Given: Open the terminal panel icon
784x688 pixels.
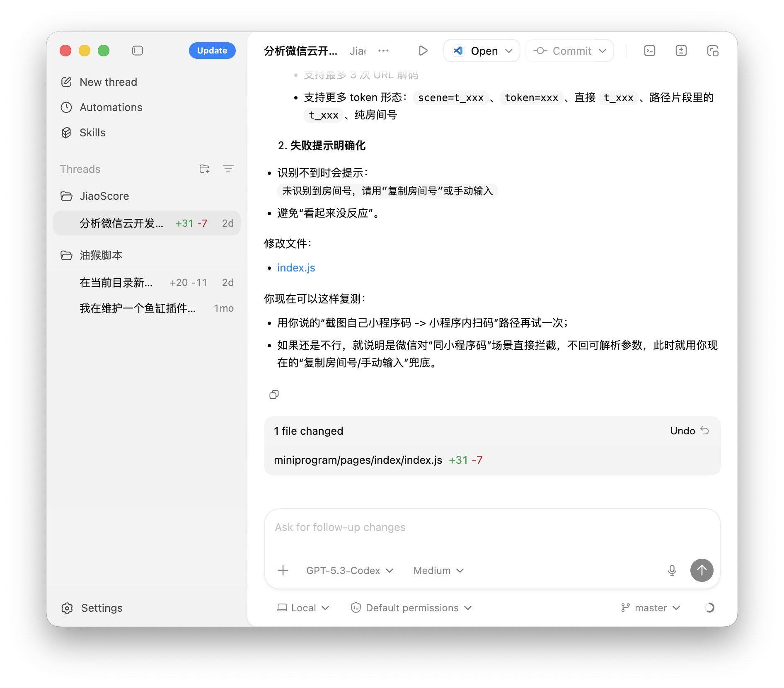Looking at the screenshot, I should pyautogui.click(x=649, y=51).
